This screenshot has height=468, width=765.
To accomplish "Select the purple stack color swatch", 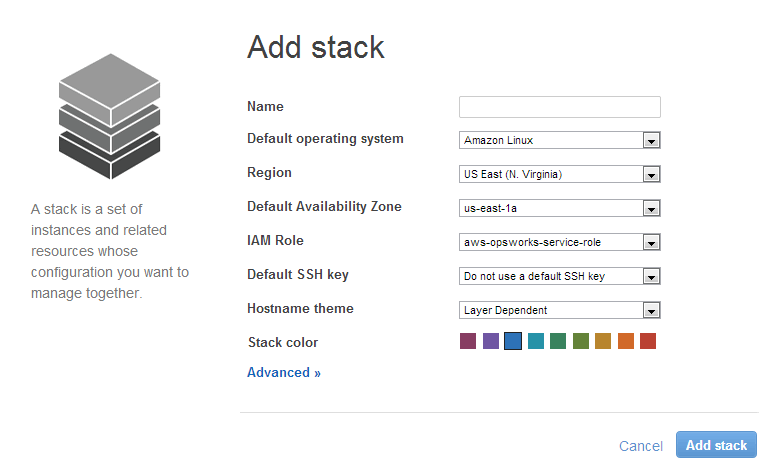I will pos(491,341).
